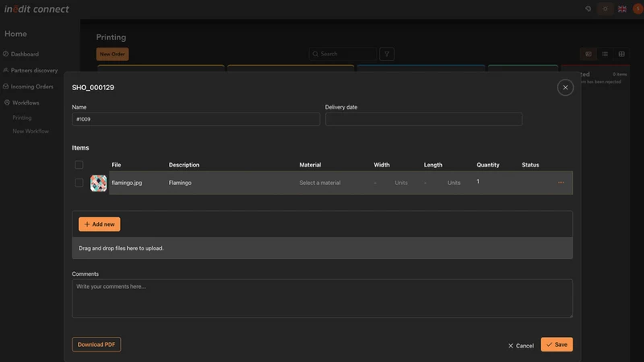
Task: Open the filter funnel icon
Action: click(386, 54)
